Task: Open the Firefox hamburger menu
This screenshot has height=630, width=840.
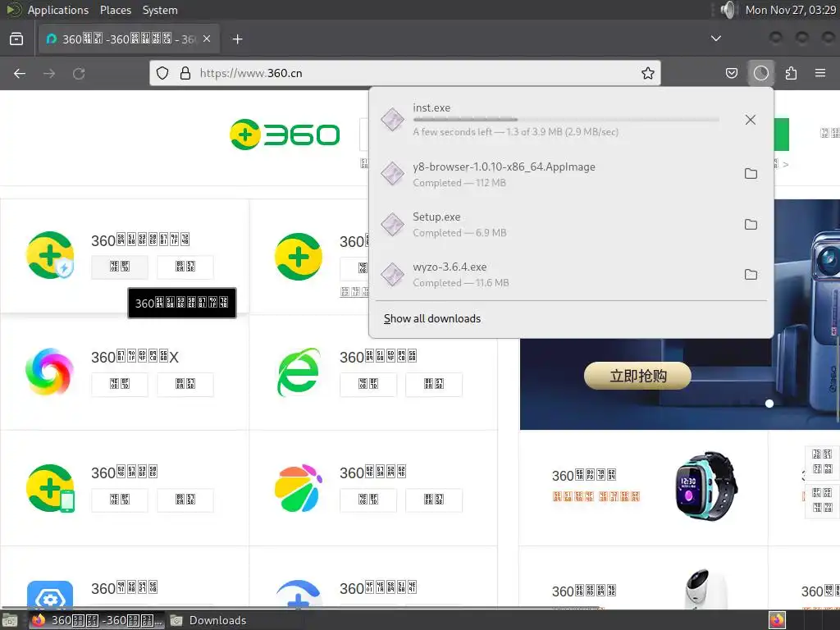Action: pos(820,73)
